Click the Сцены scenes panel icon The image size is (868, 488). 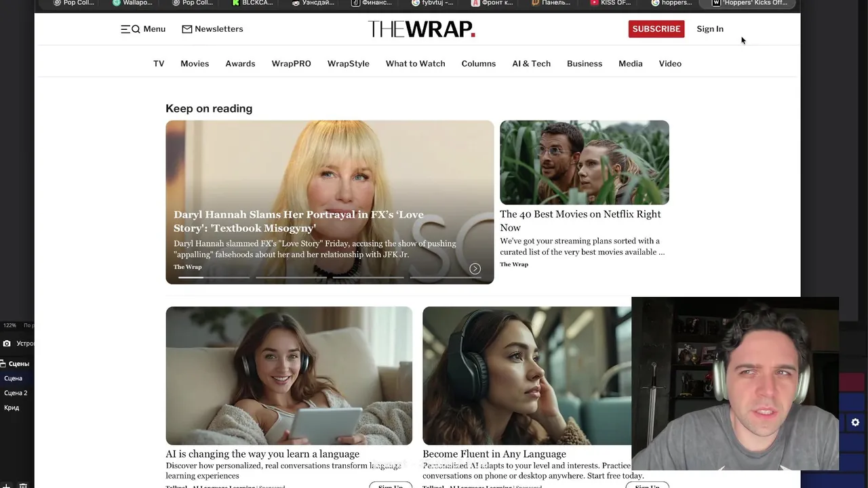coord(3,364)
